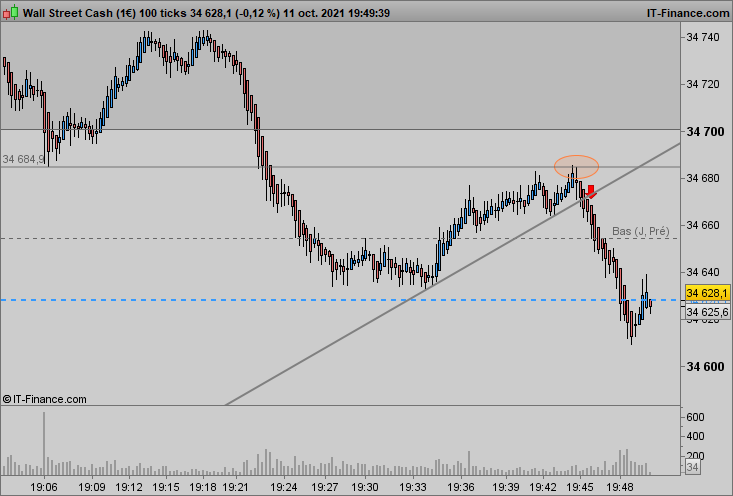Viewport: 733px width, 496px height.
Task: Select the rising grey trend line
Action: point(453,274)
